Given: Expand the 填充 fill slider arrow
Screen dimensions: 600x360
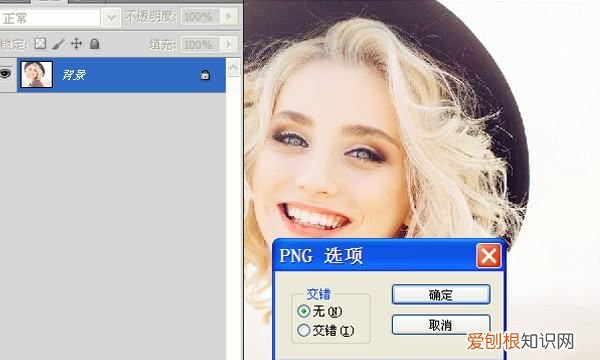Looking at the screenshot, I should (x=229, y=44).
